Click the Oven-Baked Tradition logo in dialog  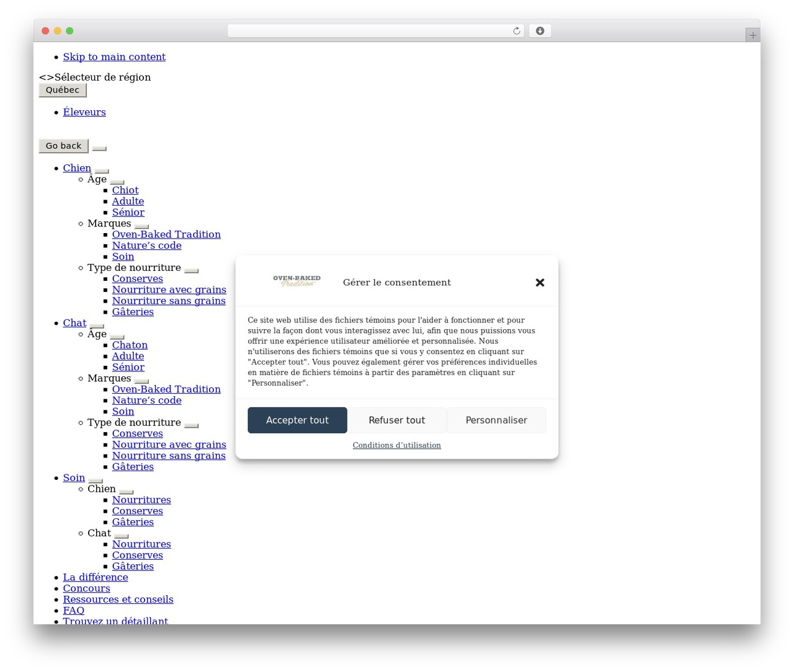tap(297, 281)
